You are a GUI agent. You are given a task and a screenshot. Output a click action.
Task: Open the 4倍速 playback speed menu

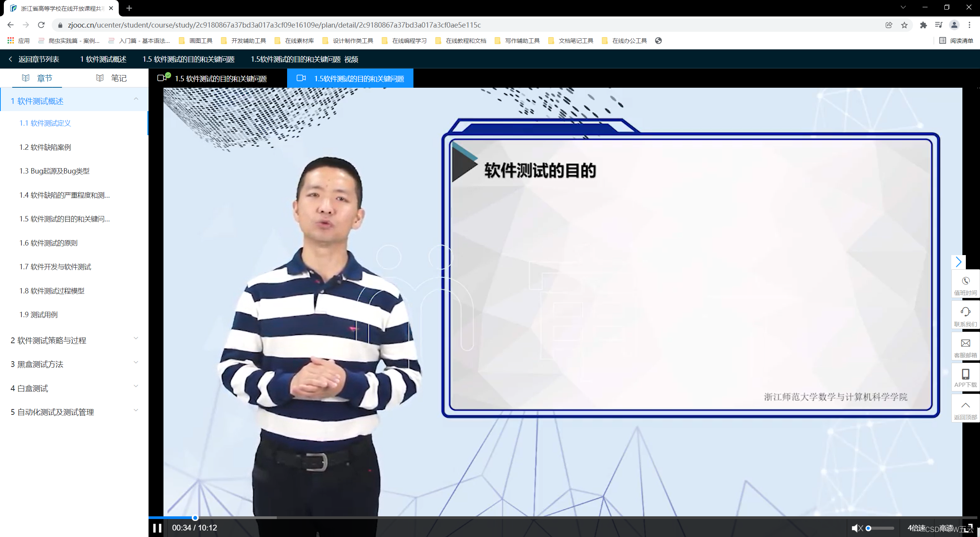click(916, 528)
